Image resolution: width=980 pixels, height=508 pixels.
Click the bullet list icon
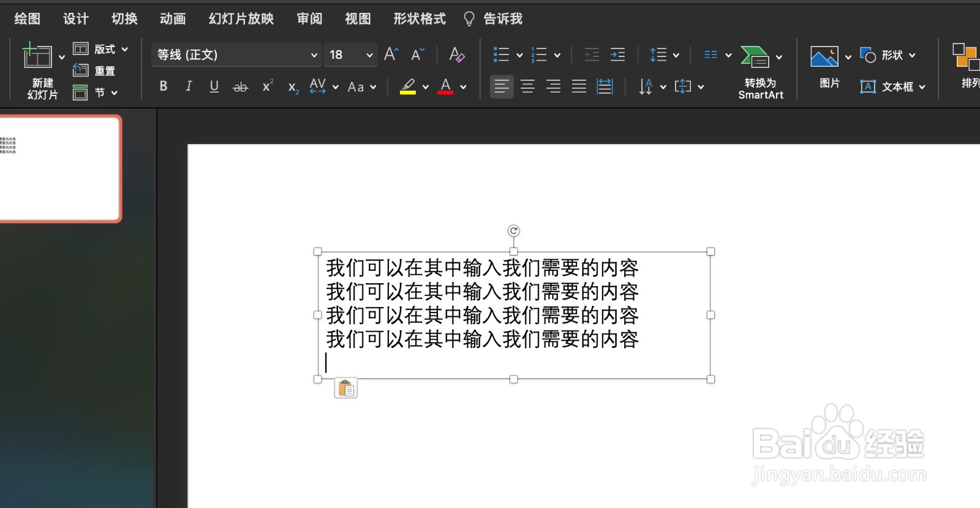click(x=501, y=55)
